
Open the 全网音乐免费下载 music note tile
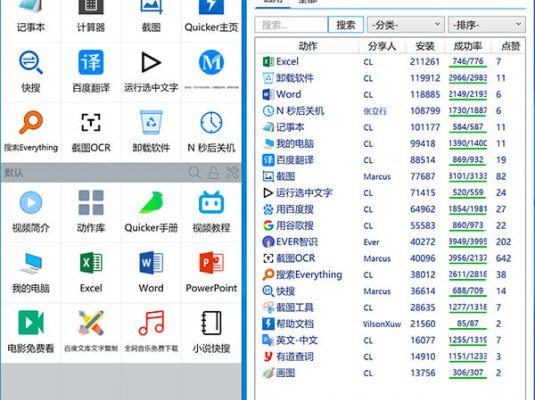(151, 332)
